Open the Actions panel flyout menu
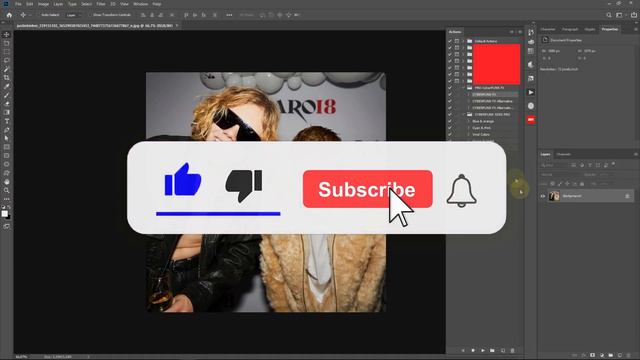The height and width of the screenshot is (360, 640). click(520, 32)
